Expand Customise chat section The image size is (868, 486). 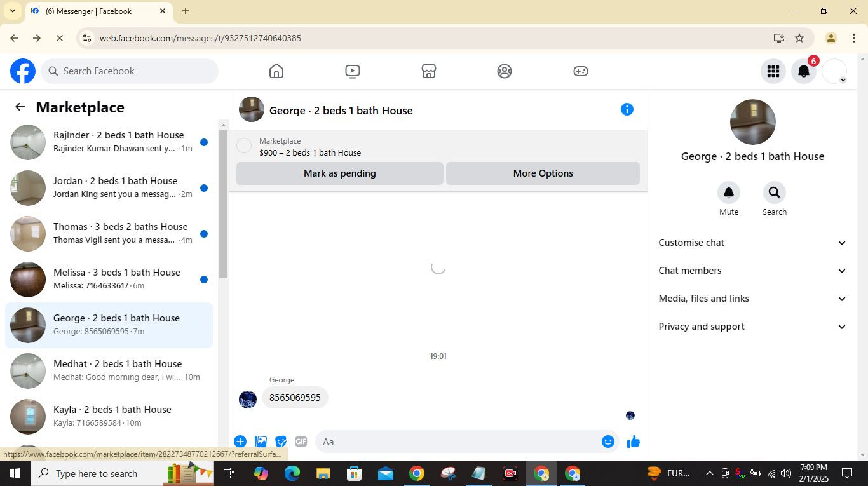(x=752, y=243)
